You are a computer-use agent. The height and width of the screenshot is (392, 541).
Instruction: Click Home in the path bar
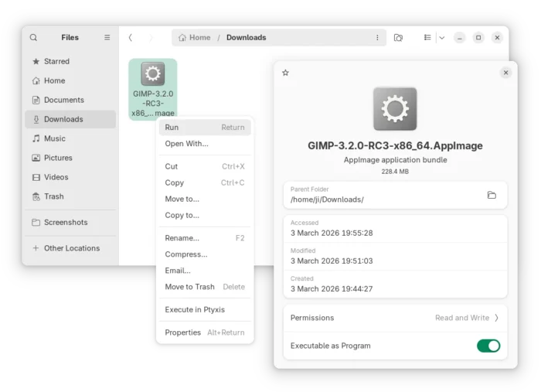195,37
